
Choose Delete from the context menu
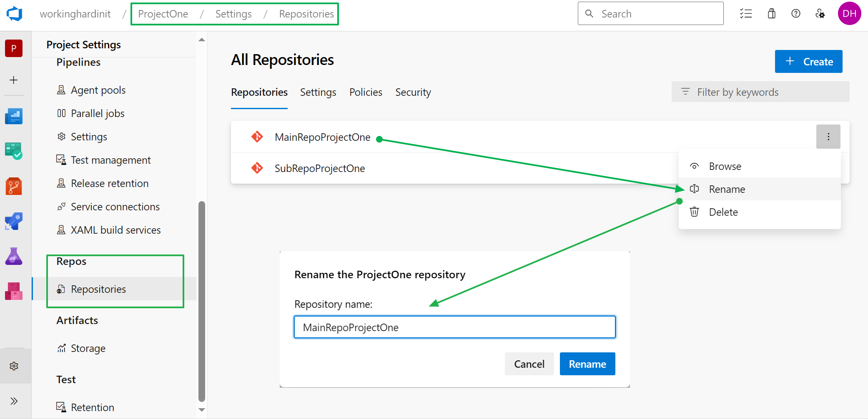760,212
